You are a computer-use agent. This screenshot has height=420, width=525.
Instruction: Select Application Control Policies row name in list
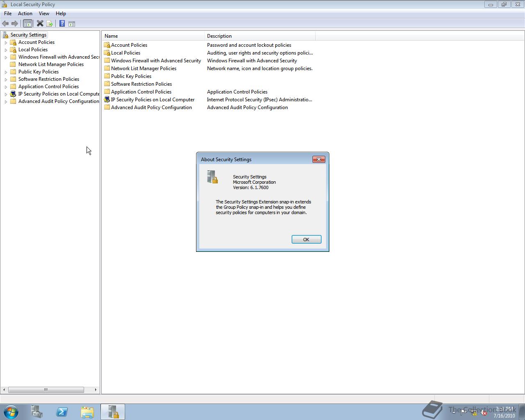point(141,92)
